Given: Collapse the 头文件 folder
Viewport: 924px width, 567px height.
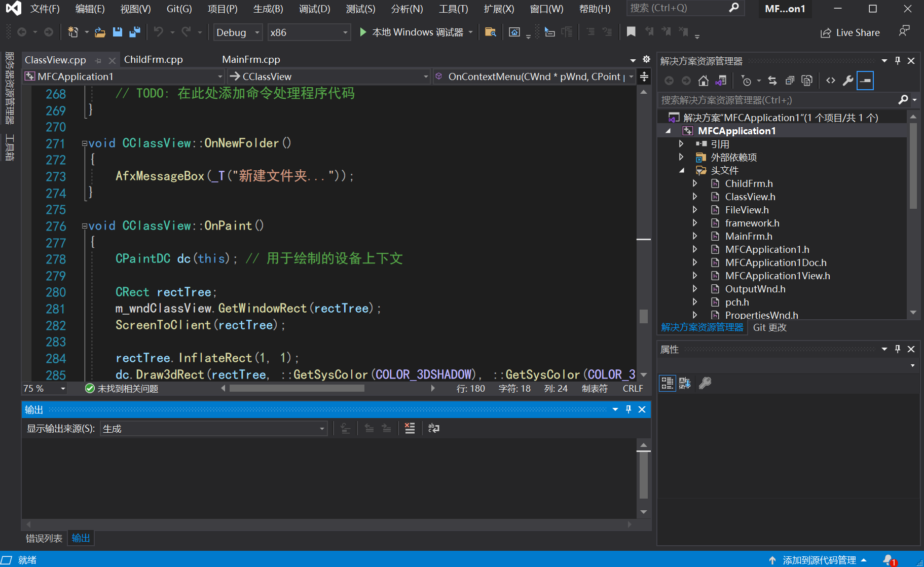Looking at the screenshot, I should 682,170.
